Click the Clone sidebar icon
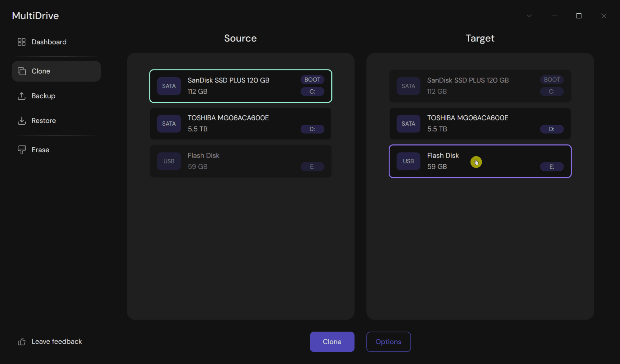The width and height of the screenshot is (620, 364). 21,71
